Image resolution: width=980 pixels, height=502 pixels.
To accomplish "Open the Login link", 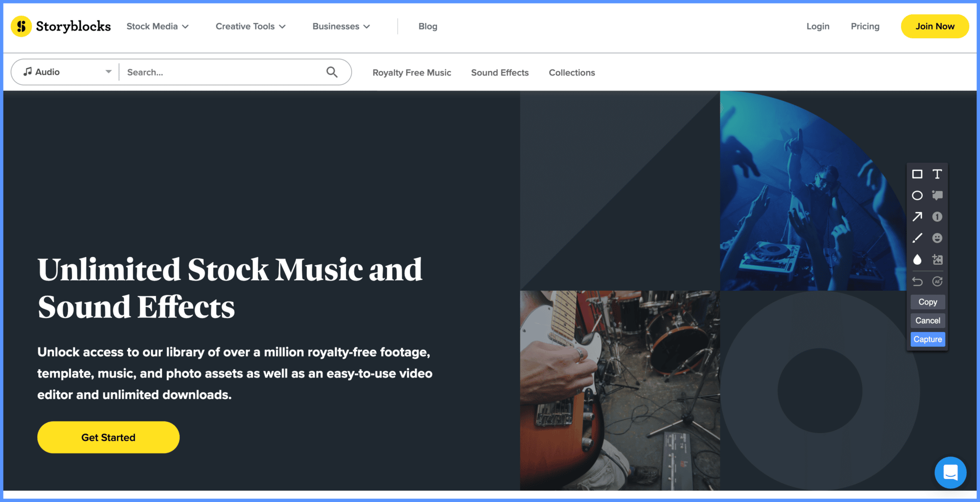I will pyautogui.click(x=818, y=26).
